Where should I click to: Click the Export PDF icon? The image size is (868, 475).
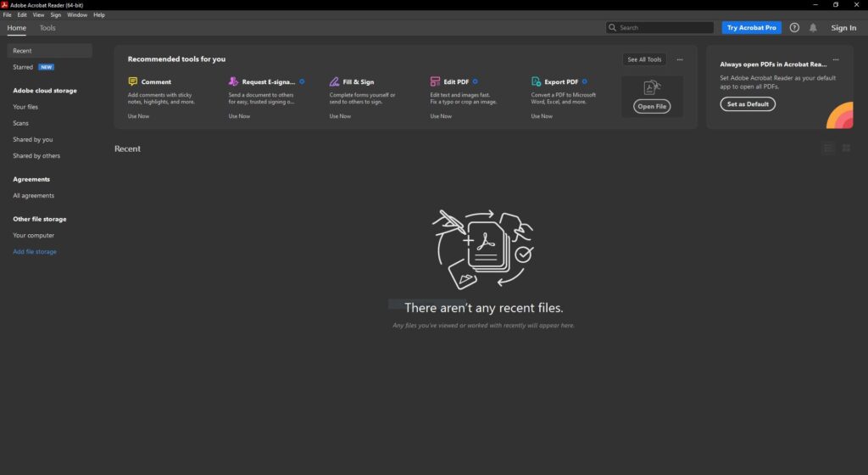(536, 81)
